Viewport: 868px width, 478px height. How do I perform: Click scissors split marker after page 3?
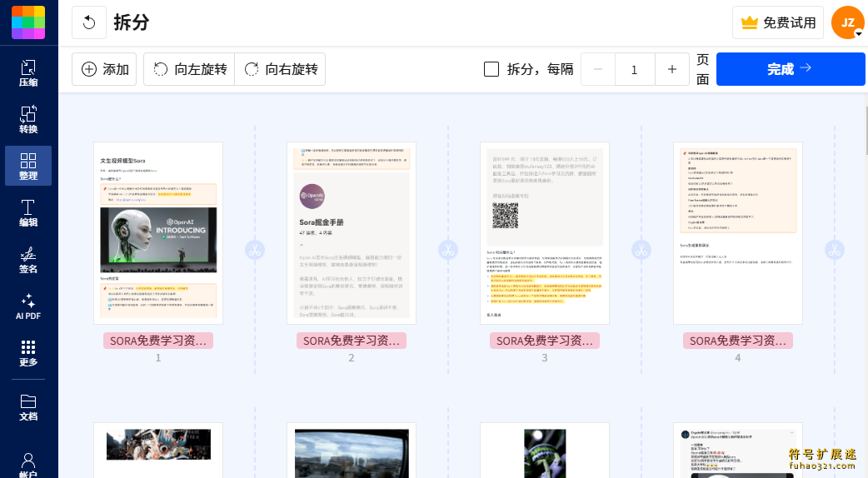pyautogui.click(x=641, y=250)
